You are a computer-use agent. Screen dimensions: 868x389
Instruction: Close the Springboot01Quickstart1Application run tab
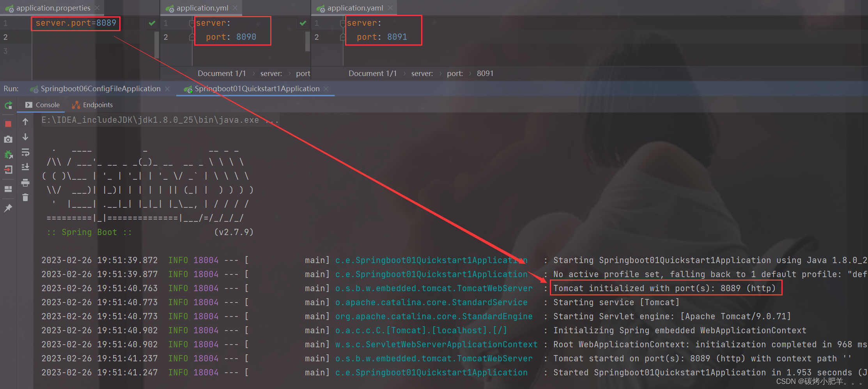point(326,89)
